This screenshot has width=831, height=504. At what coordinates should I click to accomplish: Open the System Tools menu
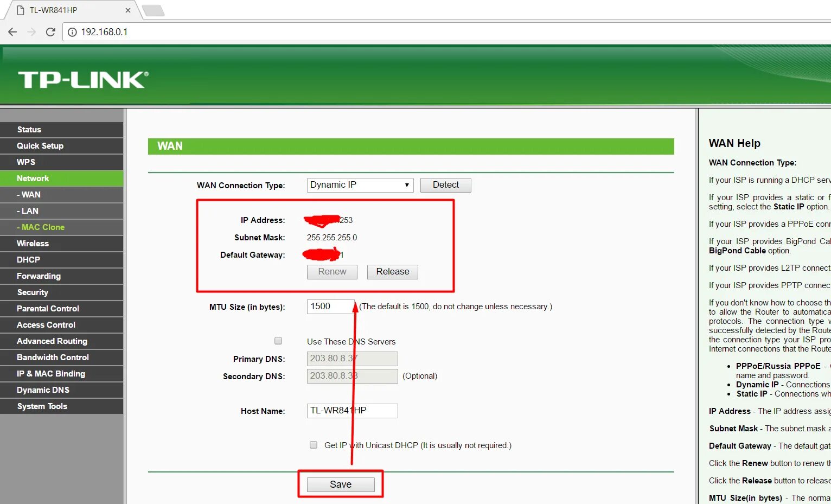tap(42, 406)
